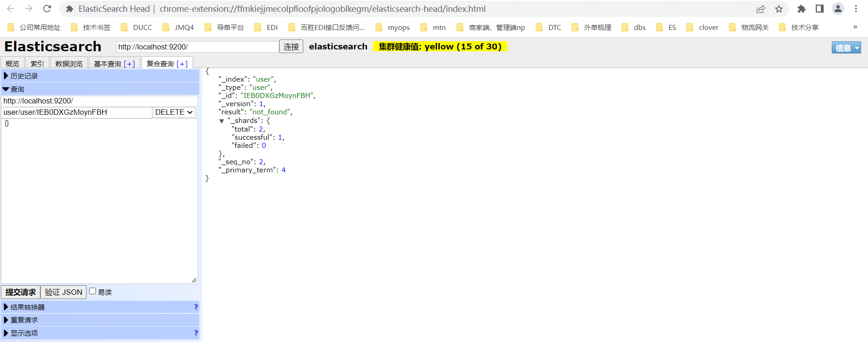Open 外单梳理 bookmark folder

[x=592, y=28]
